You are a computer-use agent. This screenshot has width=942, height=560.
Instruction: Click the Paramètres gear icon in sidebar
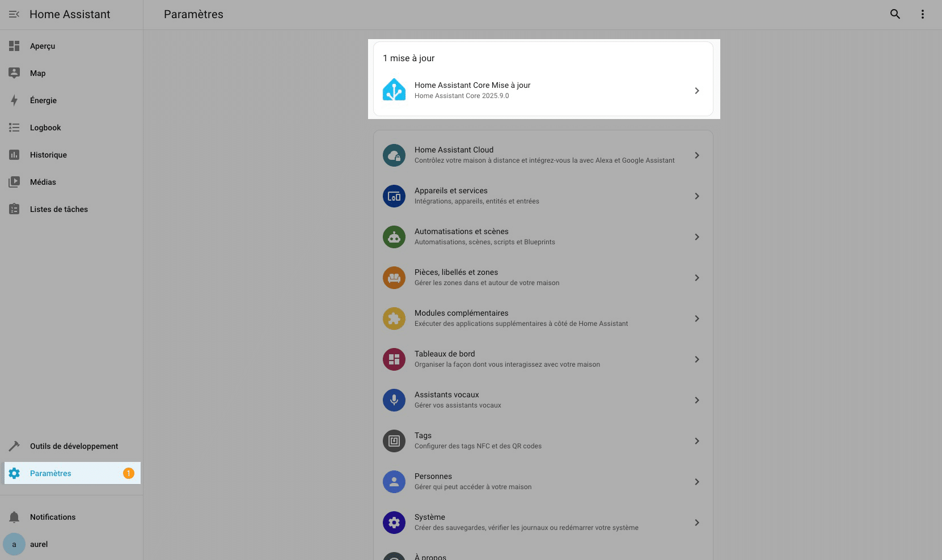click(14, 473)
